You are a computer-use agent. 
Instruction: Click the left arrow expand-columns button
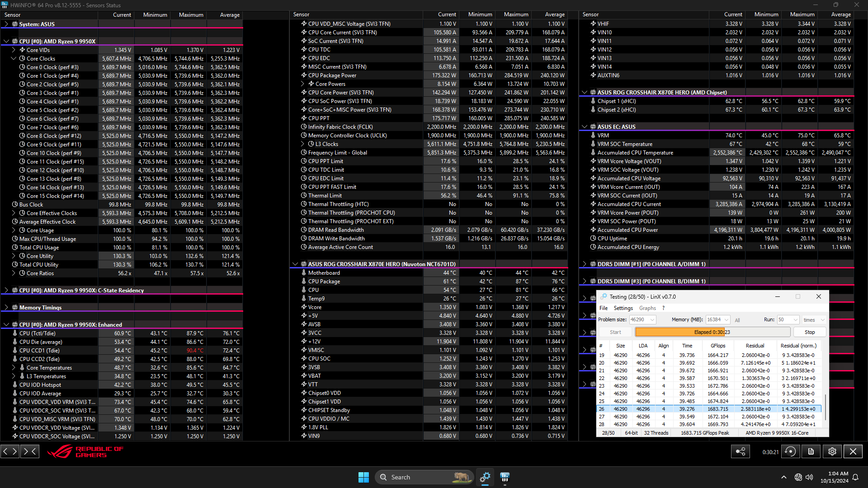click(x=5, y=451)
